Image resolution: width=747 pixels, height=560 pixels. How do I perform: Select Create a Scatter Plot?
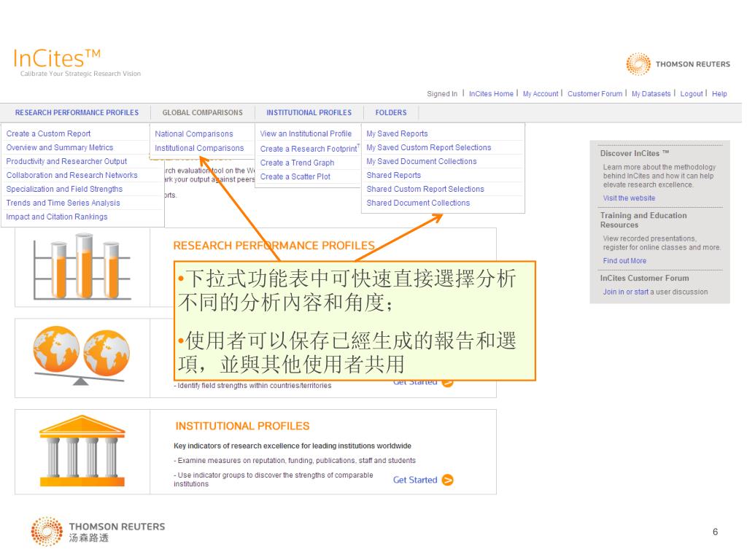click(x=295, y=176)
